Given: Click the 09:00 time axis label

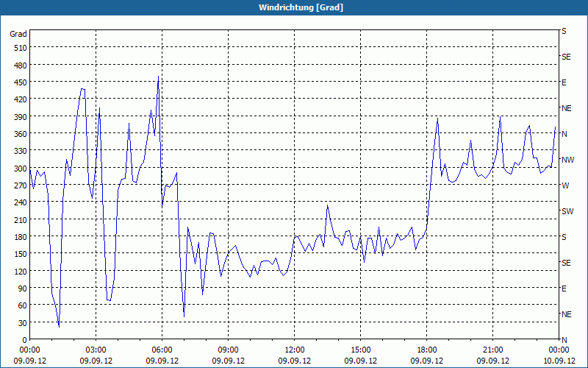Looking at the screenshot, I should click(228, 350).
